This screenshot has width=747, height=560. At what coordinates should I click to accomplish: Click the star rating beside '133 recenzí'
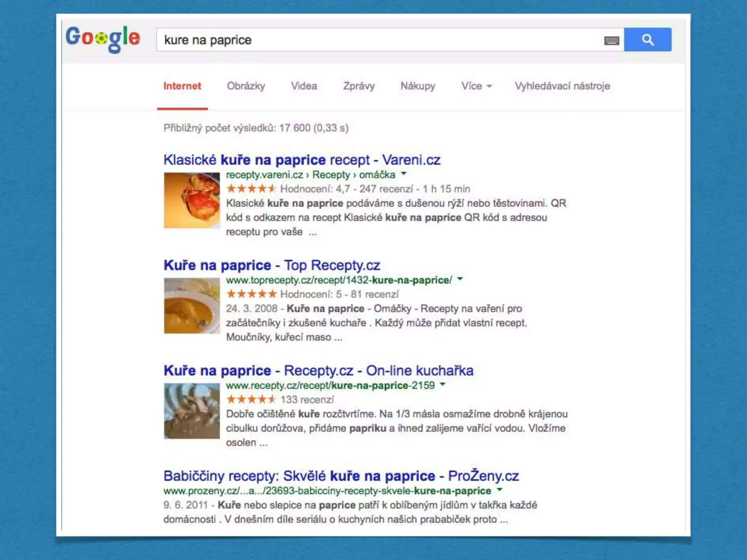(x=251, y=399)
